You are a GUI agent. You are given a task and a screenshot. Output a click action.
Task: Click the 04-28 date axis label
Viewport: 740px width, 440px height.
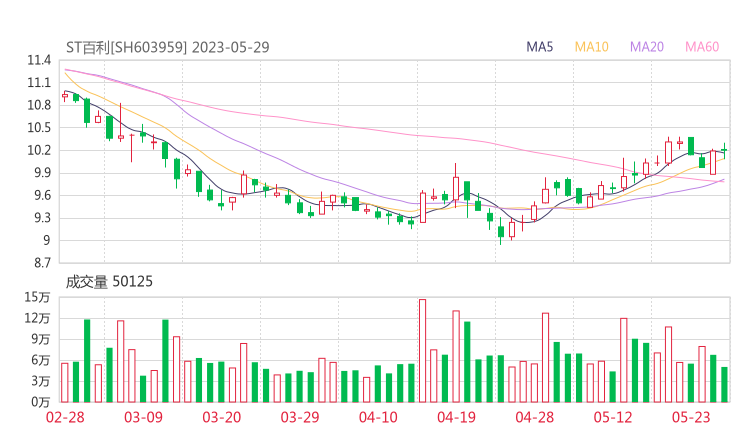[535, 417]
